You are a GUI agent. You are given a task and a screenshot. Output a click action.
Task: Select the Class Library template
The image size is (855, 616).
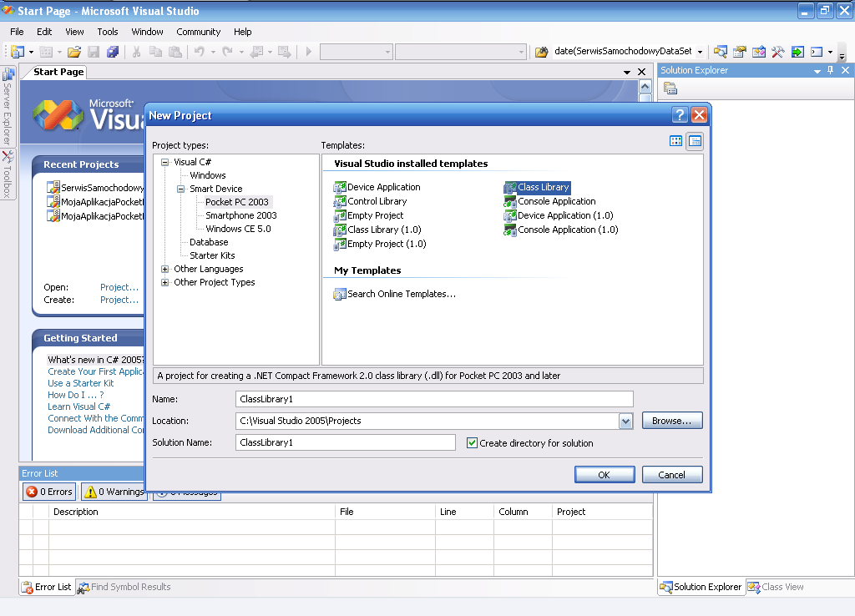pos(537,187)
